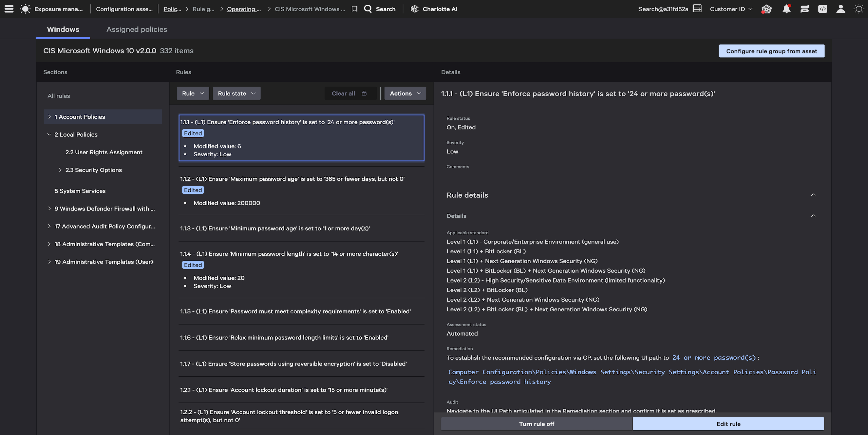Image resolution: width=868 pixels, height=435 pixels.
Task: Click the Search magnifier icon
Action: pos(368,9)
